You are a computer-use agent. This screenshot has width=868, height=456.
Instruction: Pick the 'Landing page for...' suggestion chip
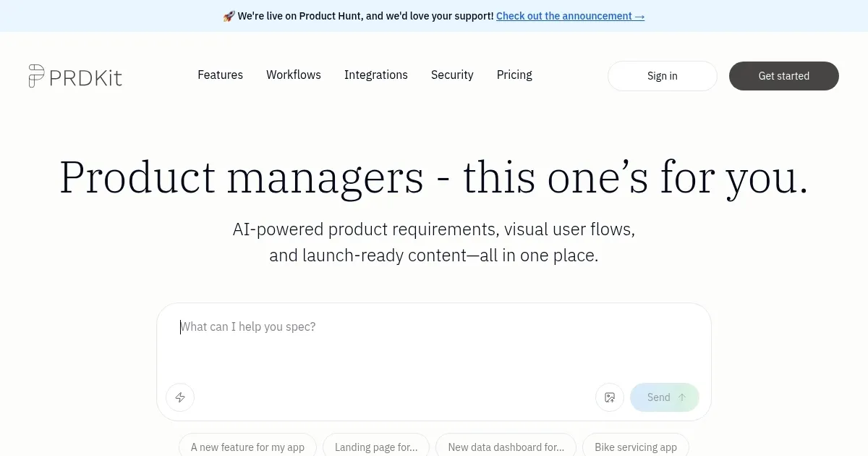click(x=376, y=447)
